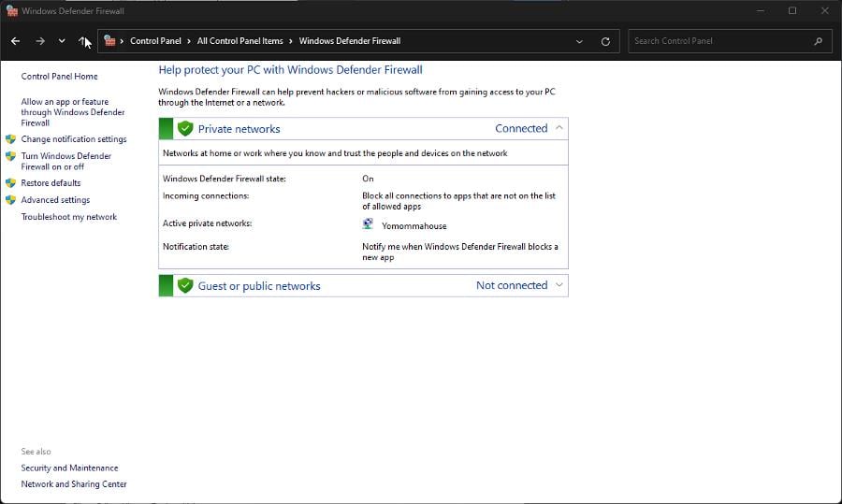The width and height of the screenshot is (842, 504).
Task: Minimize the Windows Defender Firewall window
Action: click(x=761, y=10)
